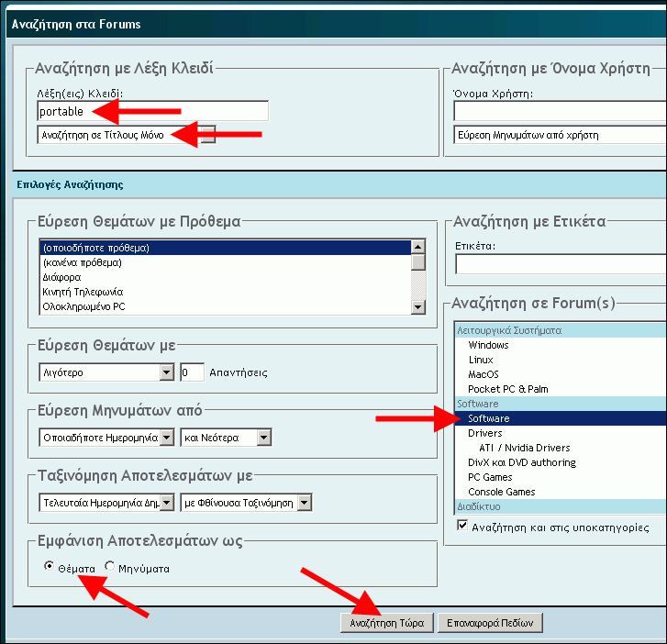Viewport: 667px width, 644px height.
Task: Select '(οποιοδήποτε πρόθεμα)' in prefix list
Action: click(226, 248)
